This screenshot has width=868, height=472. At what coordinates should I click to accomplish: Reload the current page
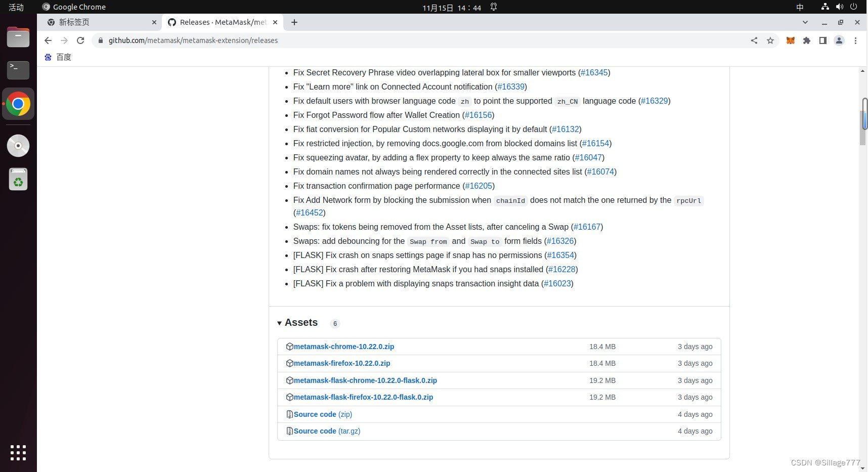coord(80,40)
